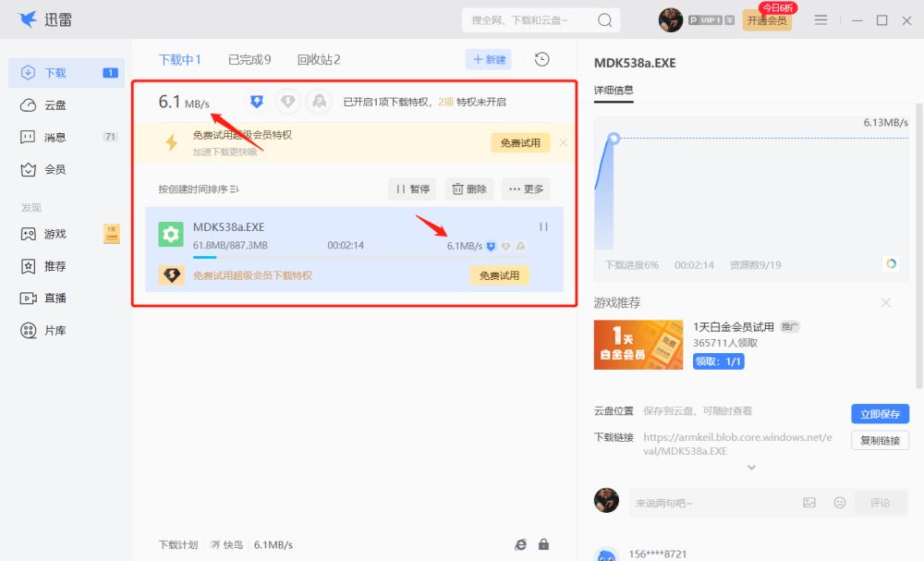Click the lightning bolt icon in yellow banner

pyautogui.click(x=172, y=142)
